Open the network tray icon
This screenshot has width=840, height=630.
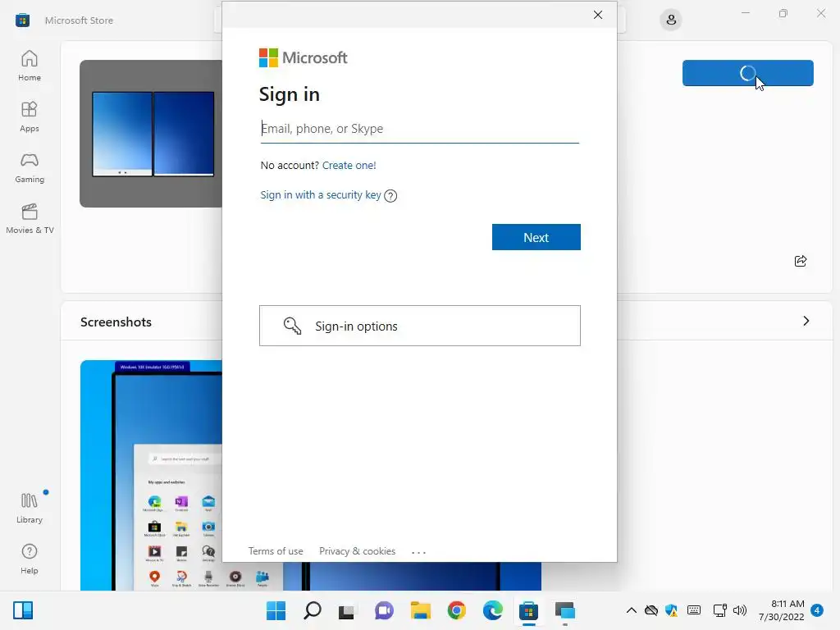pyautogui.click(x=719, y=610)
